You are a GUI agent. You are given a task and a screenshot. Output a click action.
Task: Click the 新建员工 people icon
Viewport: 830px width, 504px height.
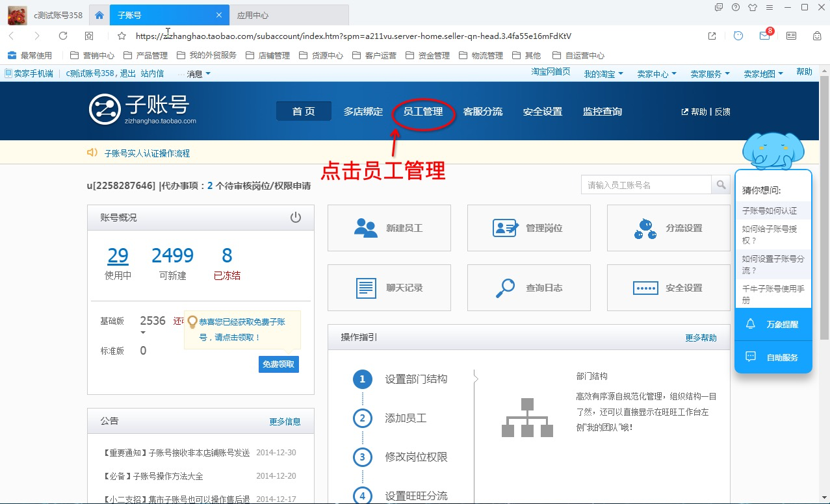tap(366, 228)
